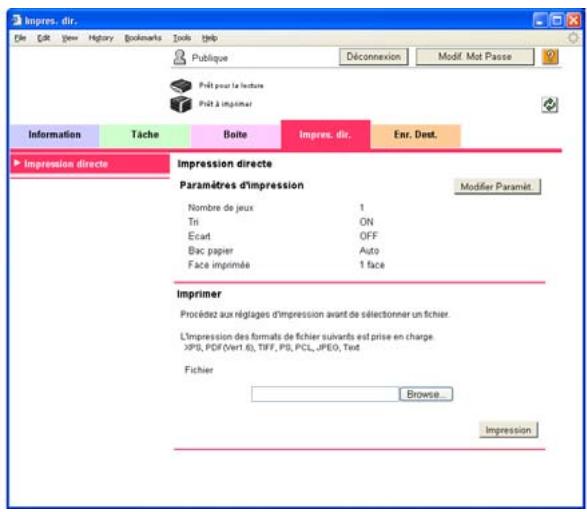Close the Impres. dir. window
The image size is (587, 512).
tap(573, 20)
